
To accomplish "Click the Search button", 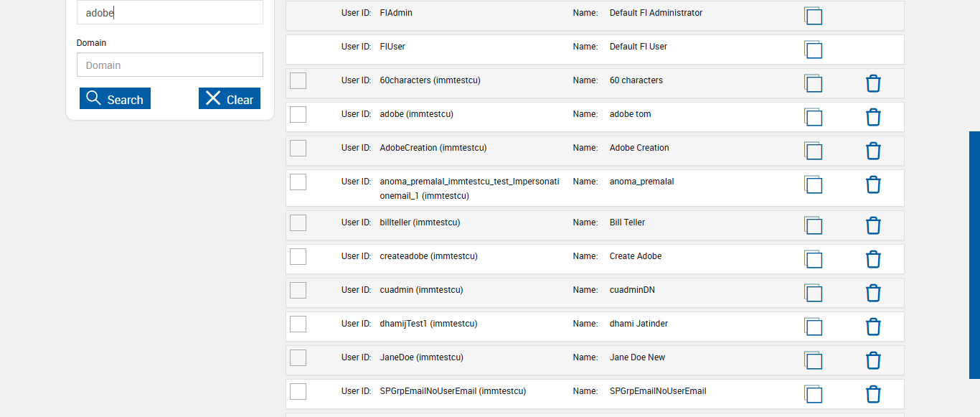I will [115, 99].
